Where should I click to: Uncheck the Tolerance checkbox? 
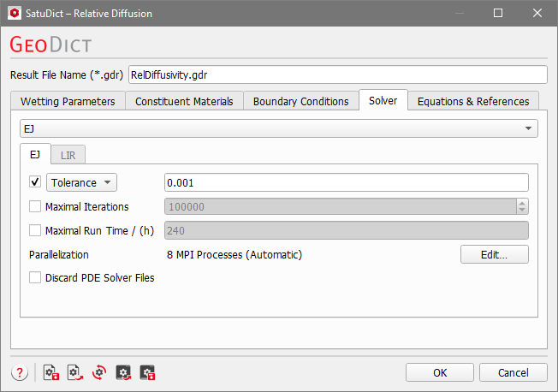[35, 182]
